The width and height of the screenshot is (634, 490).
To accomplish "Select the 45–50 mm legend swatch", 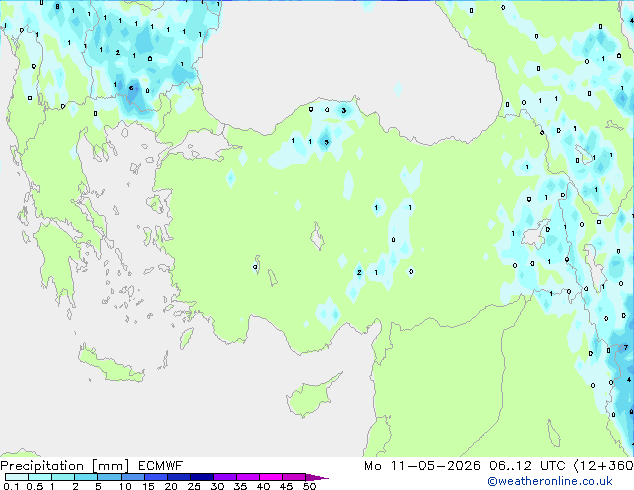I will [294, 477].
